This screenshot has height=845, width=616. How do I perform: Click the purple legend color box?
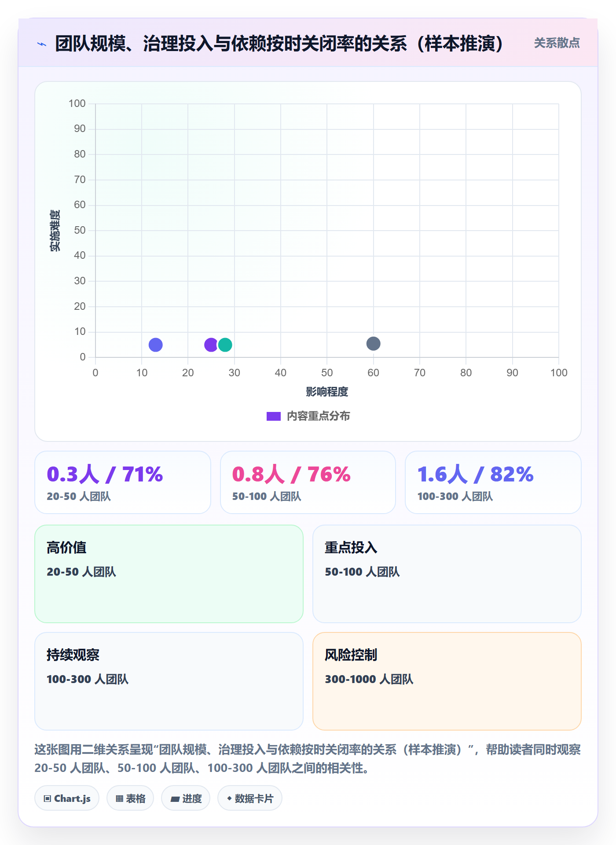click(x=273, y=416)
